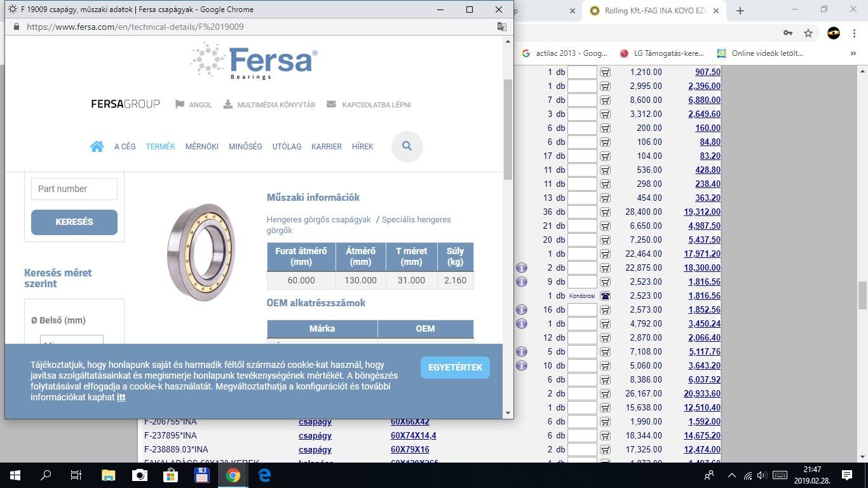Open the ANGOL language selector
868x488 pixels.
[x=194, y=105]
